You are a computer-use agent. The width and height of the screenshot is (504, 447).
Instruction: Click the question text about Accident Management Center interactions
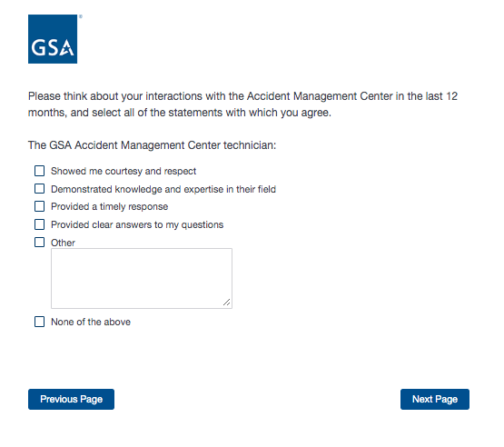pos(242,104)
